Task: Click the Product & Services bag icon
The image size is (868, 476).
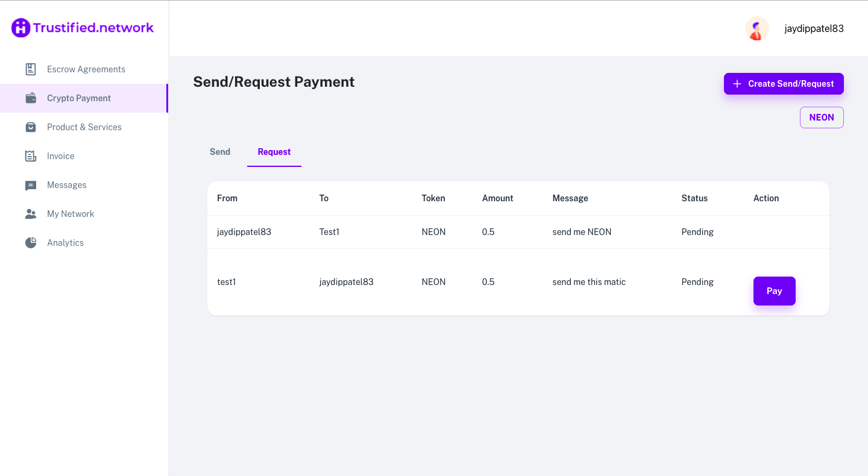Action: tap(31, 127)
